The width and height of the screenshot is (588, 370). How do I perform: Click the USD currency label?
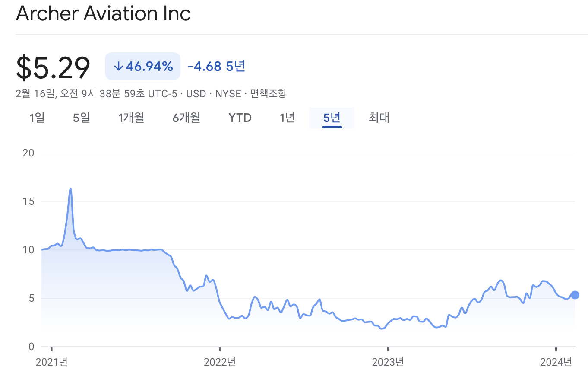195,93
